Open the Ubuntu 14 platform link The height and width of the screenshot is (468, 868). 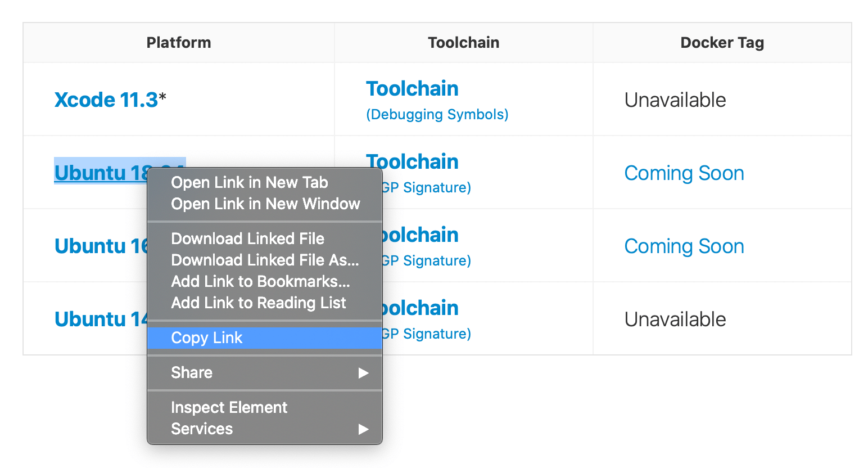pos(101,319)
